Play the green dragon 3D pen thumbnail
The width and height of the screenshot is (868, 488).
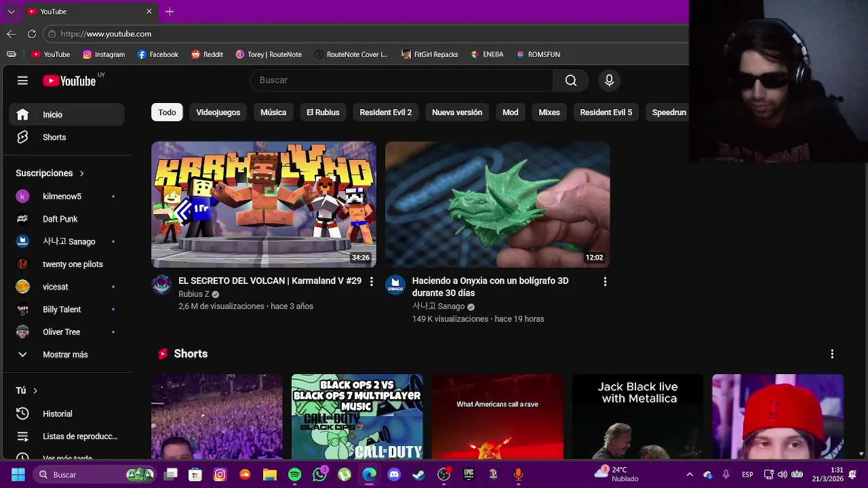tap(498, 205)
